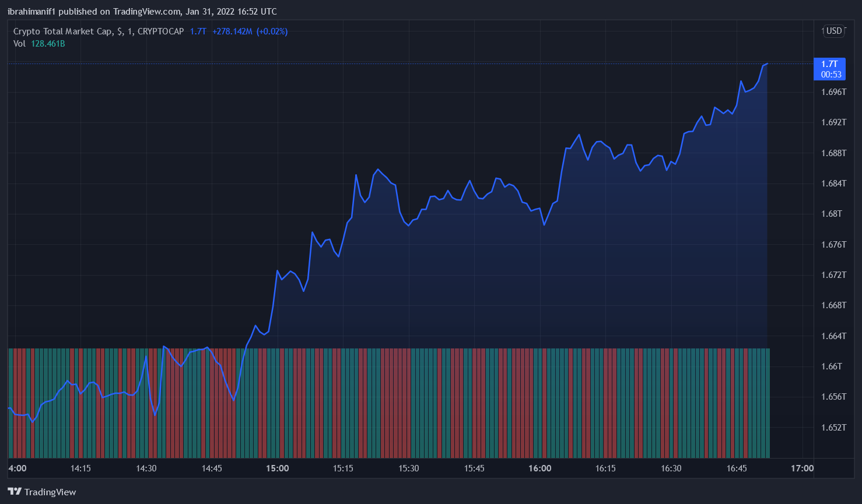862x504 pixels.
Task: Click the 14:15 time axis label
Action: 80,468
